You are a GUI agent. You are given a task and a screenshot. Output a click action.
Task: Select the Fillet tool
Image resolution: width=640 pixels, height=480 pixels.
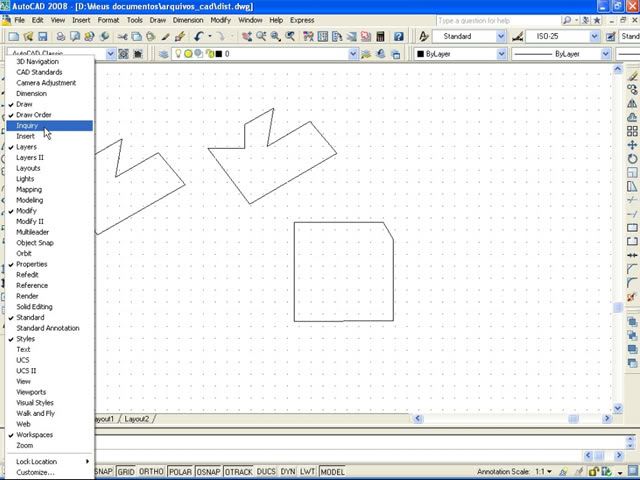(x=632, y=283)
